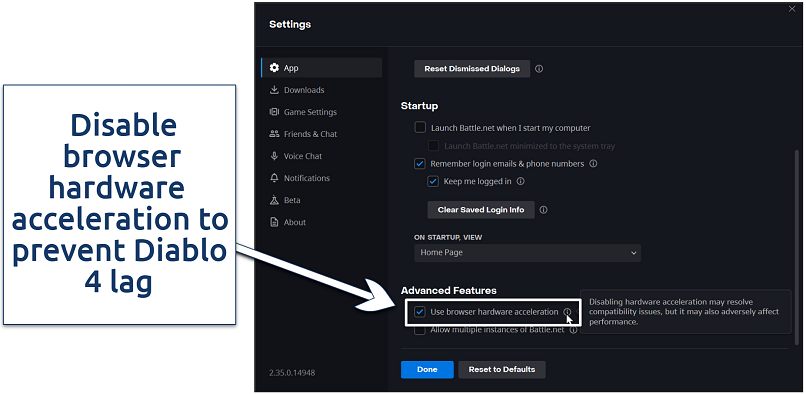Click the Voice Chat microphone icon
The height and width of the screenshot is (394, 806).
[274, 156]
